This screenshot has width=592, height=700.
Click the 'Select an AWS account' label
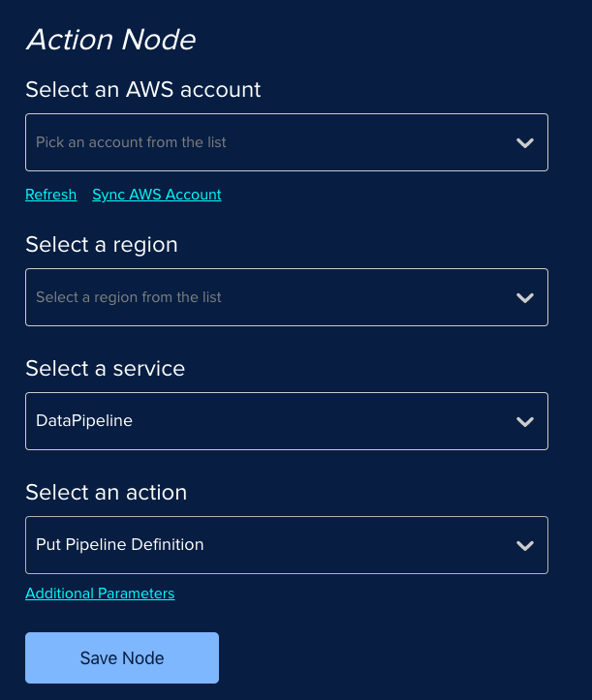click(143, 89)
